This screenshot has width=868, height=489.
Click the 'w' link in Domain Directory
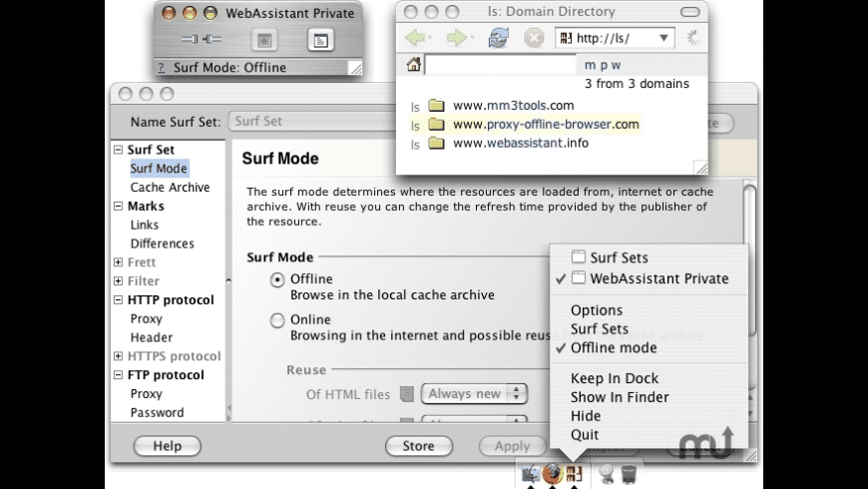617,65
